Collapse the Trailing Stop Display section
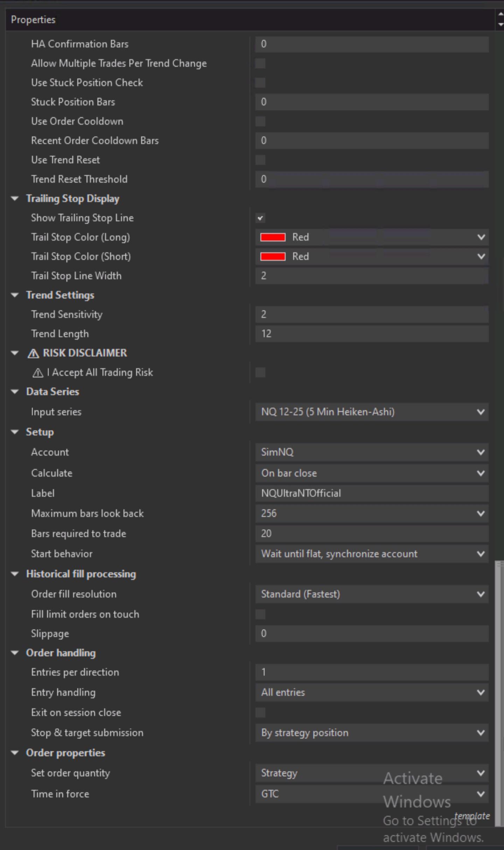 (x=15, y=198)
